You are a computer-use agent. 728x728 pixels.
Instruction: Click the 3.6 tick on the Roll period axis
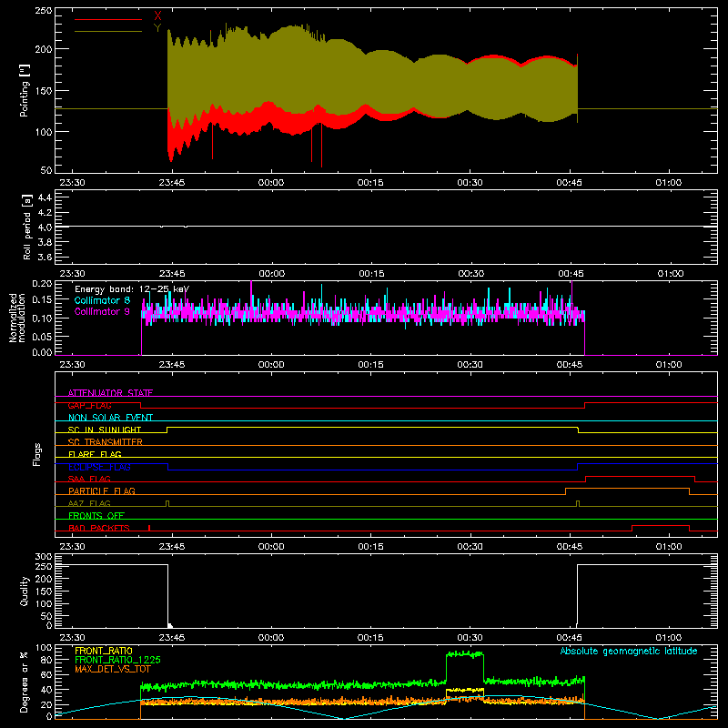point(45,257)
